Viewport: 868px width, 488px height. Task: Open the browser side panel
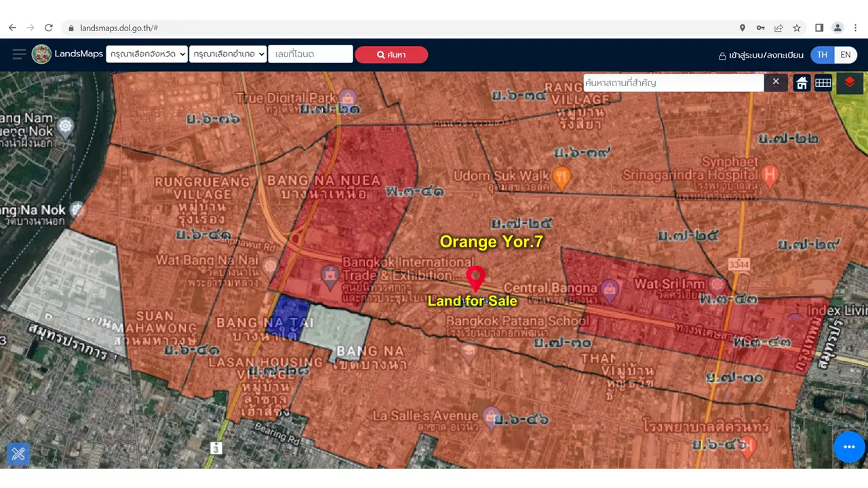(x=819, y=28)
